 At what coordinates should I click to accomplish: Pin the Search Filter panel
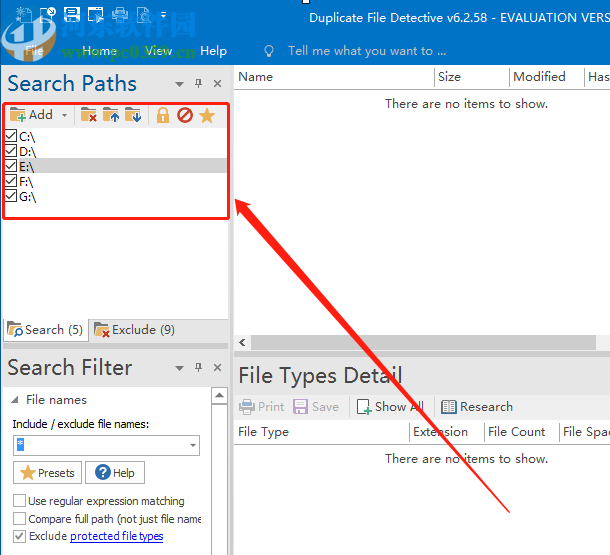pyautogui.click(x=198, y=368)
